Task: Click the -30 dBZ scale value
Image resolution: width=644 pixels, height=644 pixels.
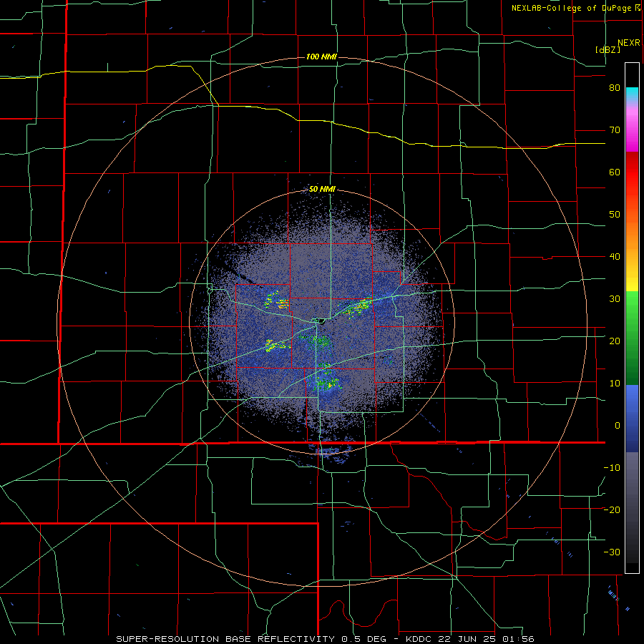Action: (612, 552)
